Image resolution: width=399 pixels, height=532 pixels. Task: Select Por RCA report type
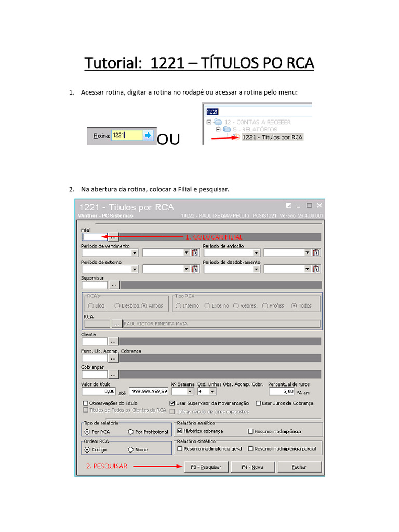(x=87, y=432)
